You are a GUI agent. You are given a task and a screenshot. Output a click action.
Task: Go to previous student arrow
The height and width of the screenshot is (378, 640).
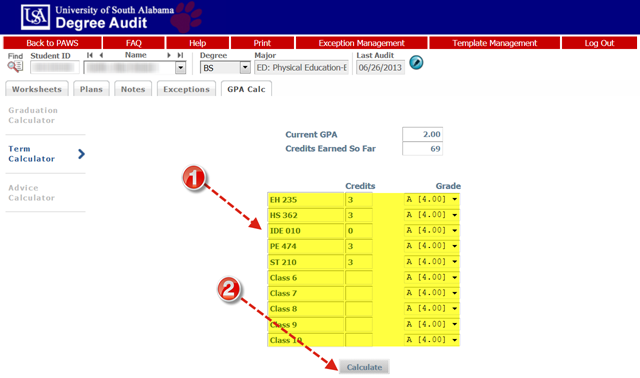[x=101, y=55]
